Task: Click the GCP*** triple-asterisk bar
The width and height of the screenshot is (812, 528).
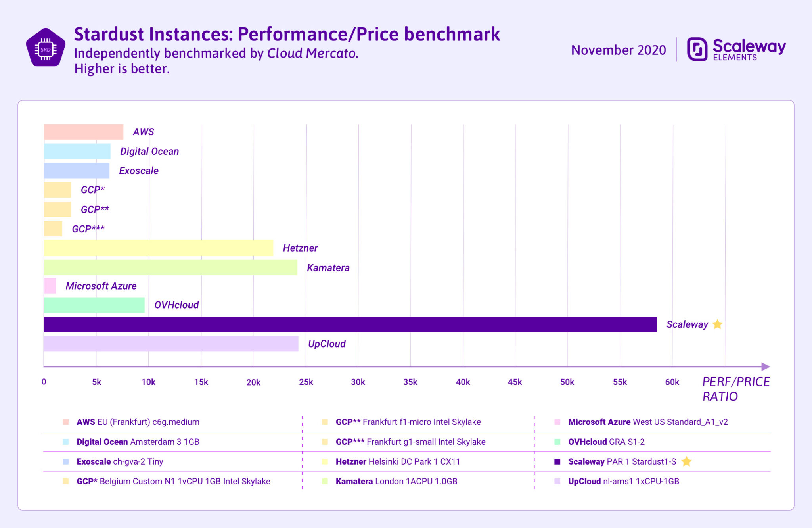Action: pyautogui.click(x=53, y=229)
